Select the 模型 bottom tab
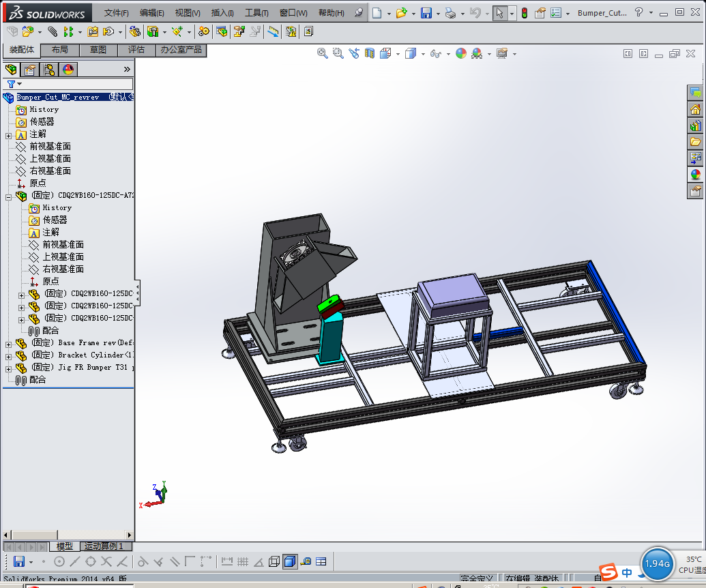706x588 pixels. (64, 546)
